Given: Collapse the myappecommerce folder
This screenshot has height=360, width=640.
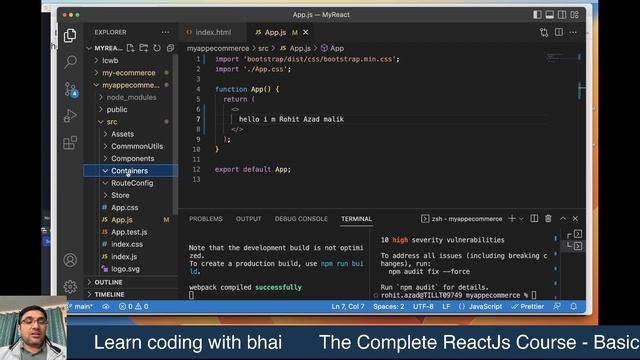Looking at the screenshot, I should pyautogui.click(x=130, y=85).
